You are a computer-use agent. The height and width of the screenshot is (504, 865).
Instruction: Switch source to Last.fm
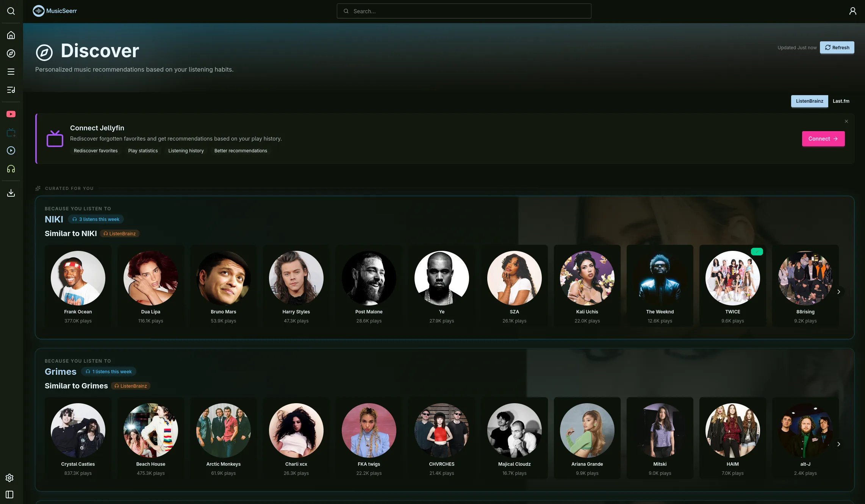coord(841,101)
